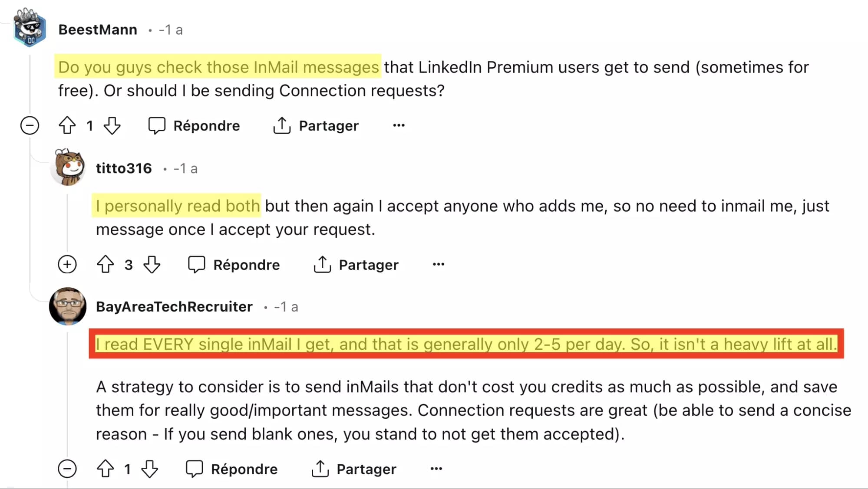Open the overflow menu on BeestMann's comment
868x489 pixels.
pos(398,125)
